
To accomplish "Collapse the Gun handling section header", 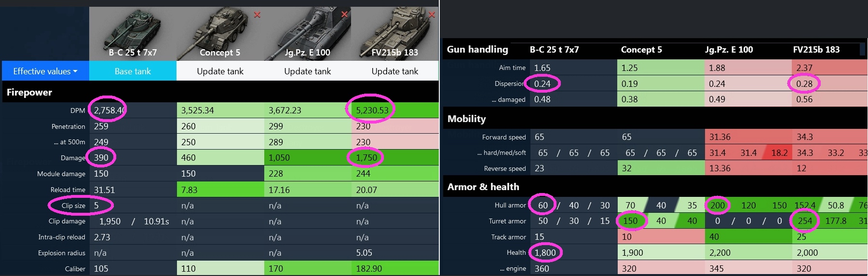I will click(477, 49).
